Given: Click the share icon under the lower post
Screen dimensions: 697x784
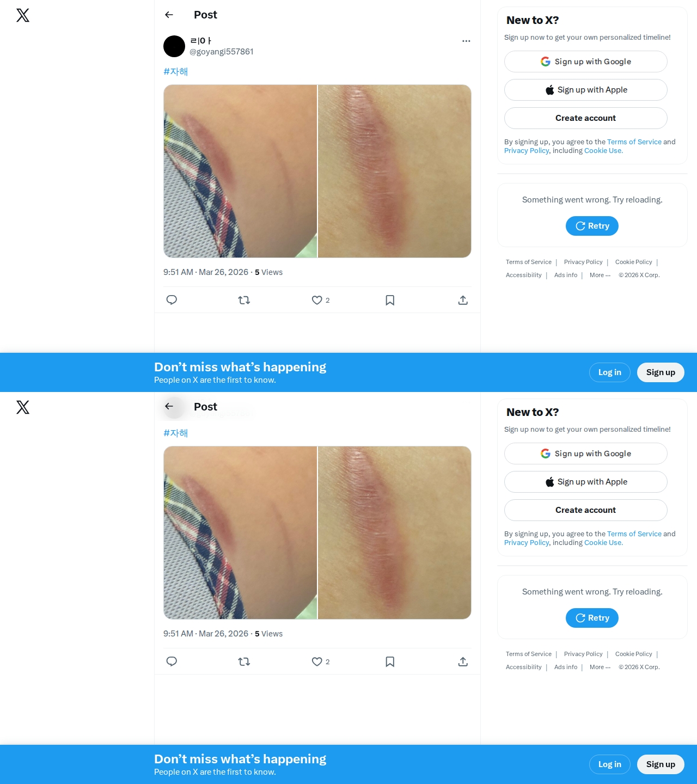Looking at the screenshot, I should point(463,661).
